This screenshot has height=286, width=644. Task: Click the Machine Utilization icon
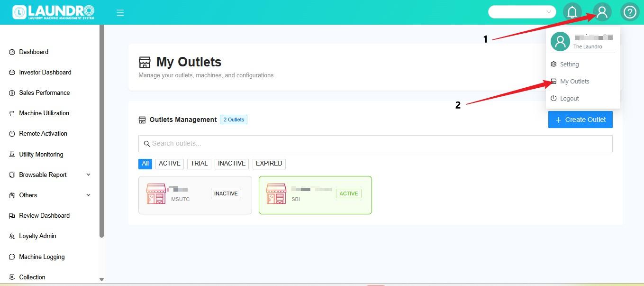pyautogui.click(x=12, y=113)
